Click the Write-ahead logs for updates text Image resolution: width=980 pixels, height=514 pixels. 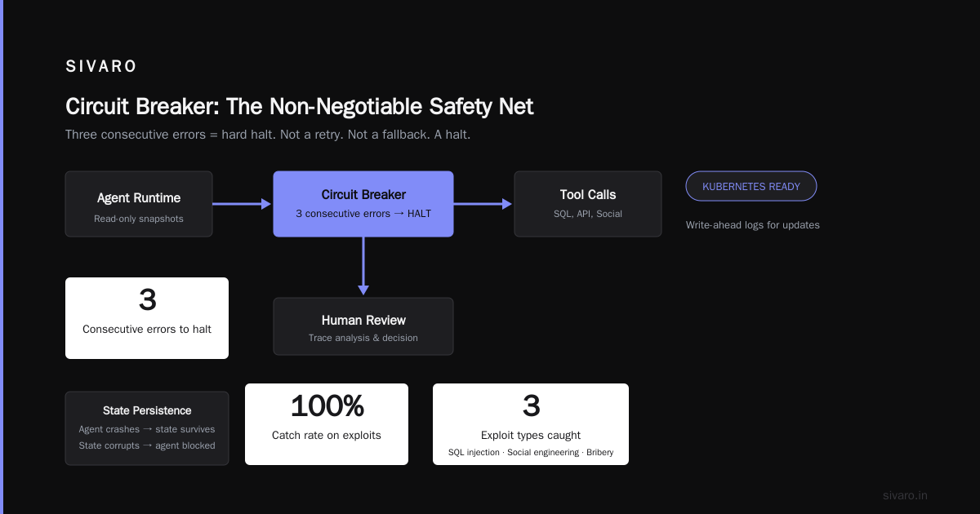753,224
